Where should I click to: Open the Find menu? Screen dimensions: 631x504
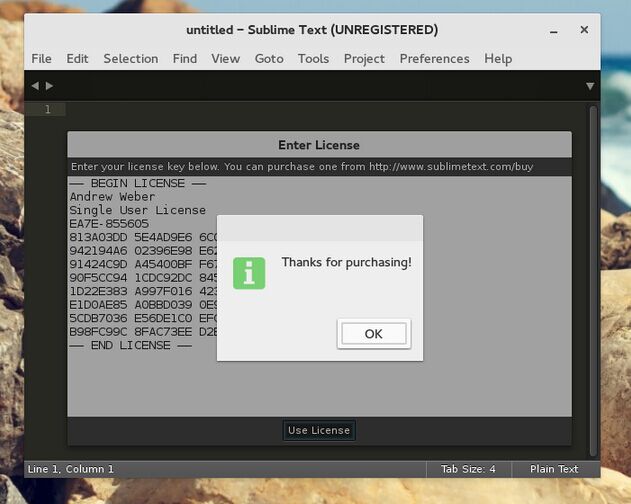coord(185,59)
